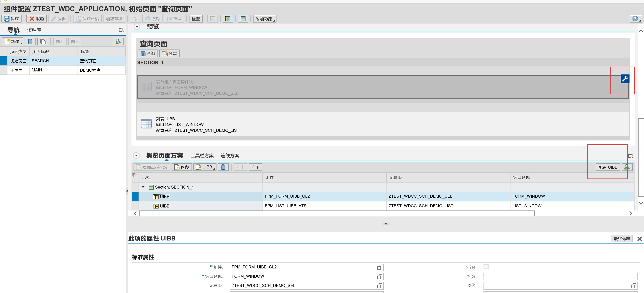644x293 pixels.
Task: Click the value help icon of the 组件 field
Action: click(x=380, y=267)
